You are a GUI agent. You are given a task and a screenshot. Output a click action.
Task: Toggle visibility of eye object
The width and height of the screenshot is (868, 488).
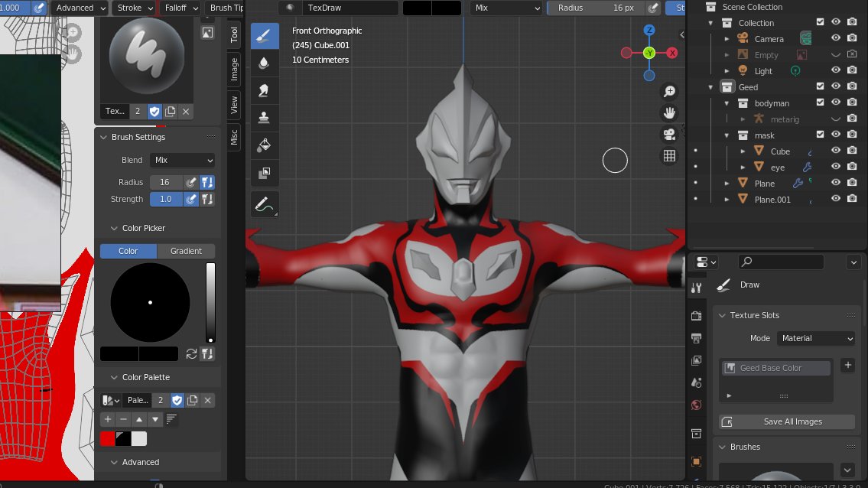pyautogui.click(x=836, y=168)
